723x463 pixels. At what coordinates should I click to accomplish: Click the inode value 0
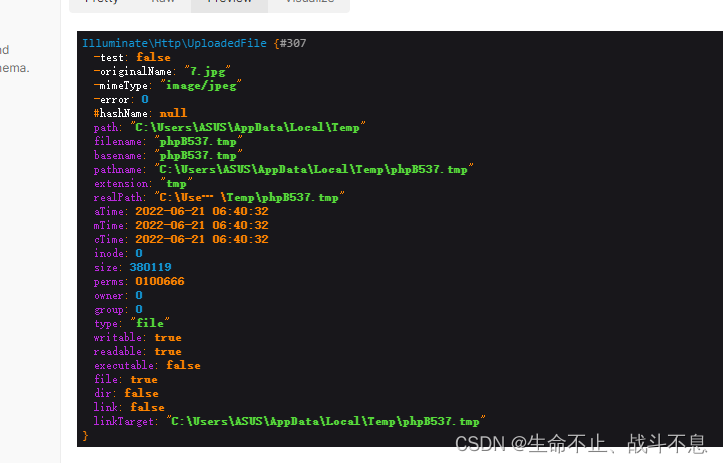[x=139, y=253]
